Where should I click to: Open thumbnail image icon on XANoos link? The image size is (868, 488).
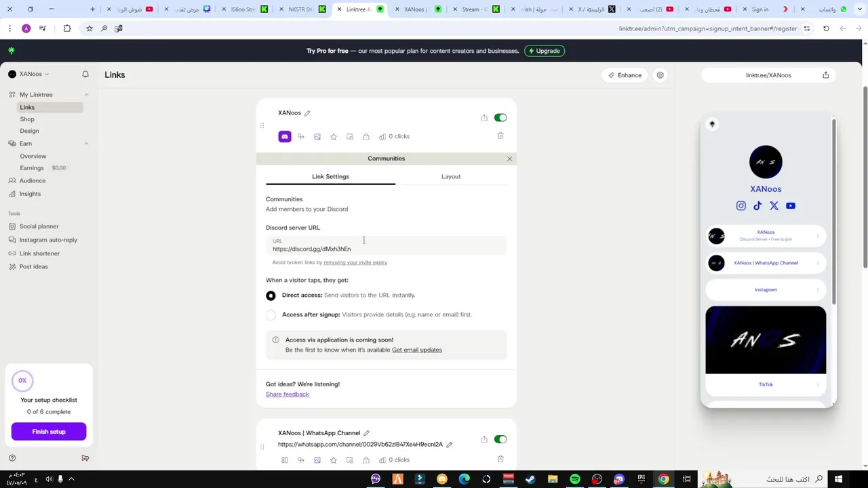click(x=317, y=136)
